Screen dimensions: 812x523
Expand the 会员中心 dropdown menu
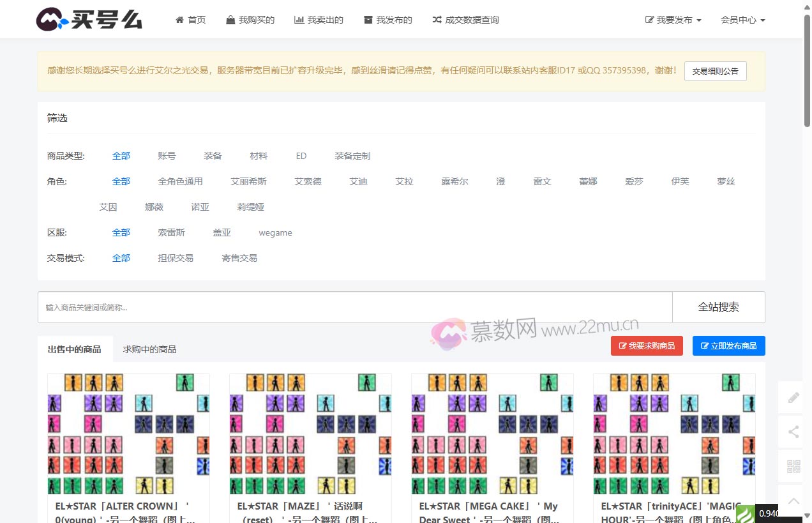click(x=742, y=20)
